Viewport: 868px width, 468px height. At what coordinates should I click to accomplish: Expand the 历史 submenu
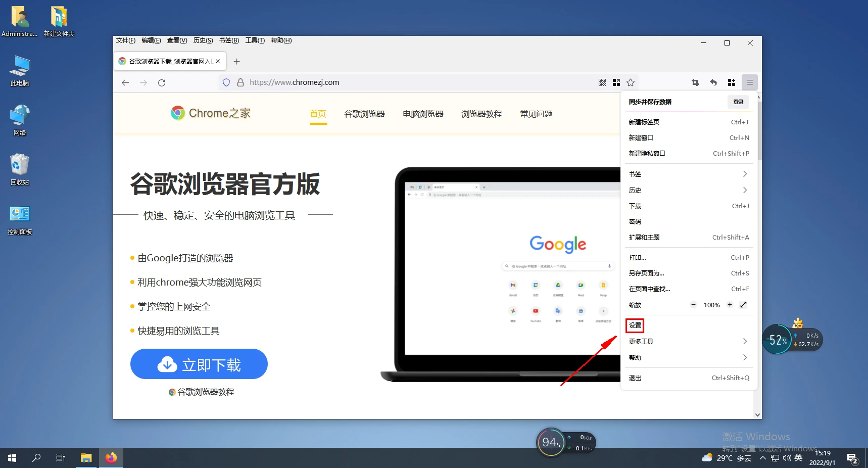pos(689,190)
